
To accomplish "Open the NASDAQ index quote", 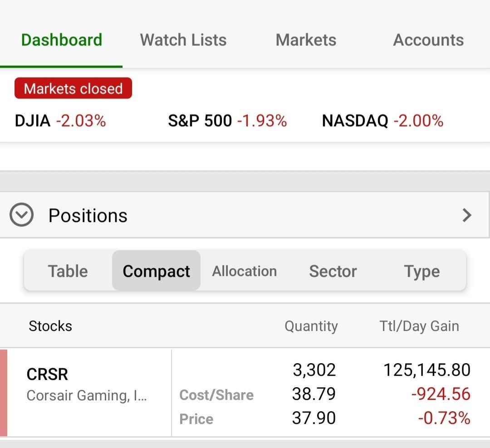I will coord(382,121).
